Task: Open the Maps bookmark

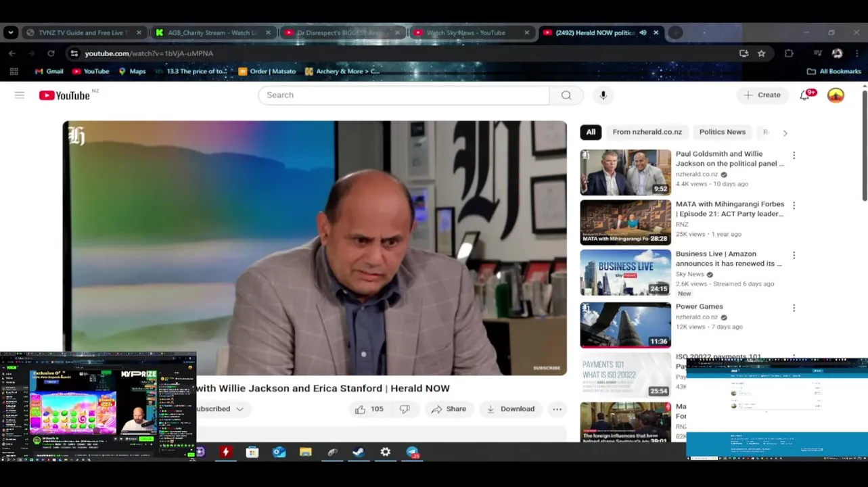Action: coord(132,71)
